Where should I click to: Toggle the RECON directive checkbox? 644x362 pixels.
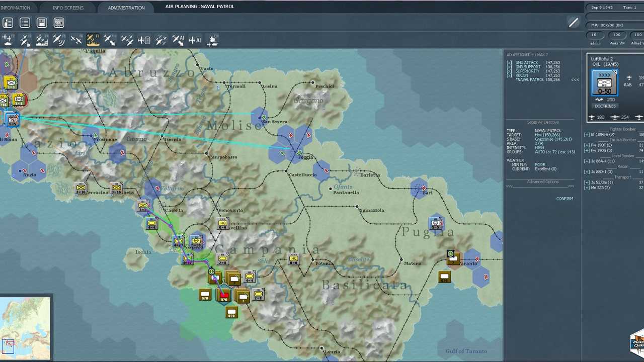[x=509, y=75]
